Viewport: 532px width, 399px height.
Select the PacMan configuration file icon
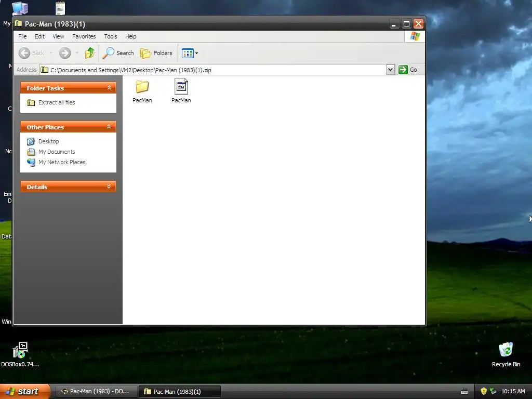[181, 87]
